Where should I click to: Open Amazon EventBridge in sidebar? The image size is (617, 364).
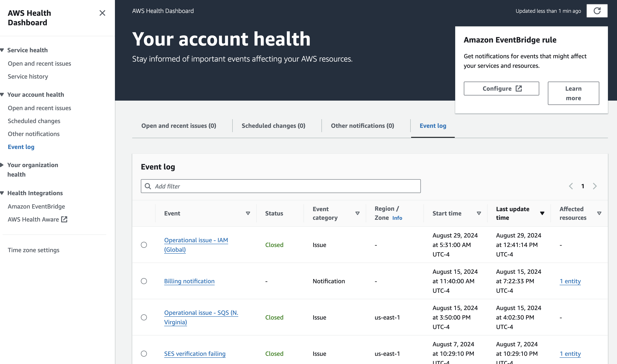[x=36, y=207]
